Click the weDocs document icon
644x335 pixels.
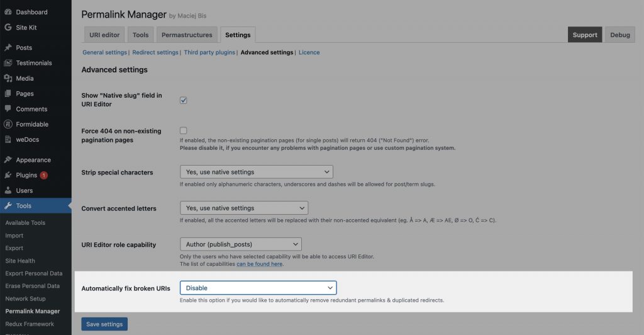click(8, 139)
